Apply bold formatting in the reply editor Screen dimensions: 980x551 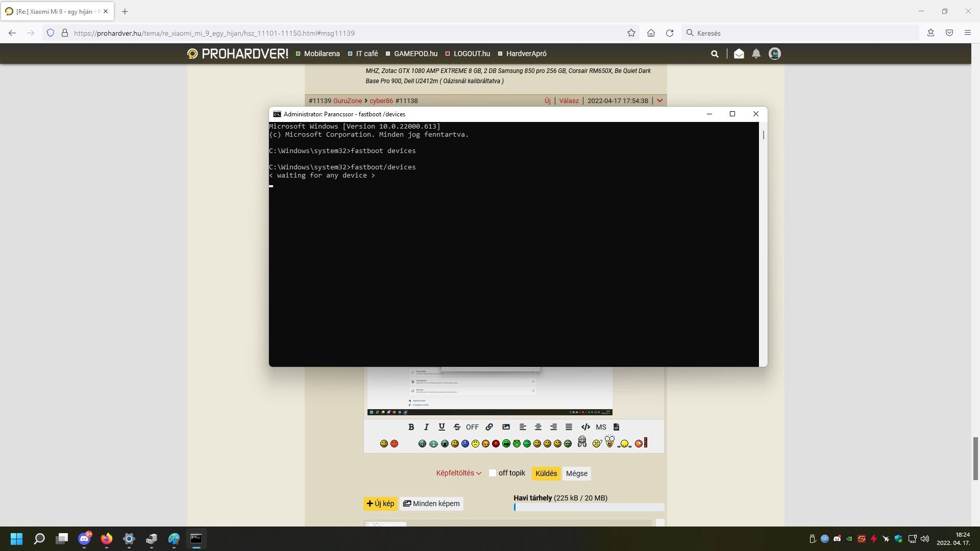pos(411,427)
